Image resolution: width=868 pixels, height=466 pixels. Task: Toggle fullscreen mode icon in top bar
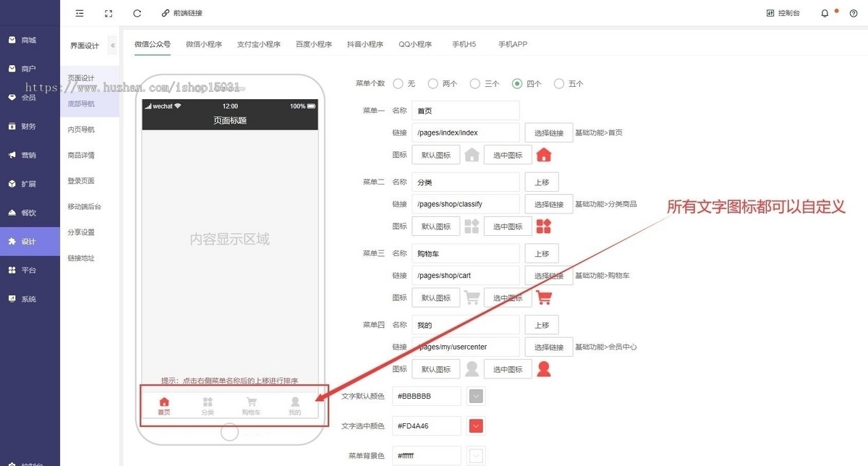click(x=109, y=13)
